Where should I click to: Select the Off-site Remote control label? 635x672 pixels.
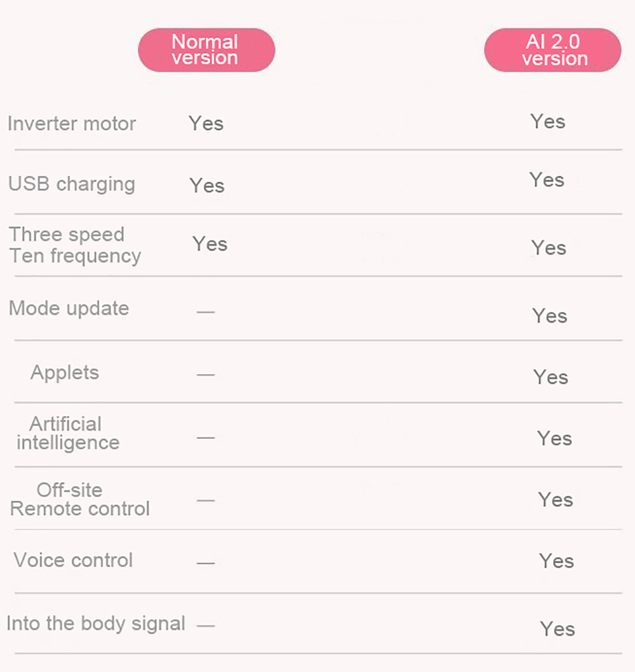(x=79, y=499)
